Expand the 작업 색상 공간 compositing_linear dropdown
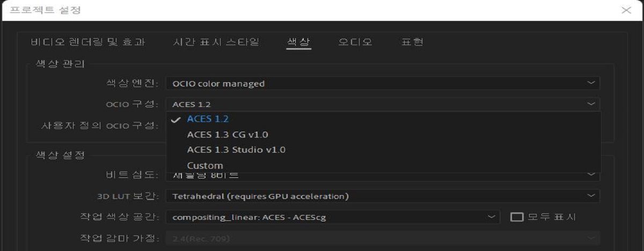 click(327, 217)
